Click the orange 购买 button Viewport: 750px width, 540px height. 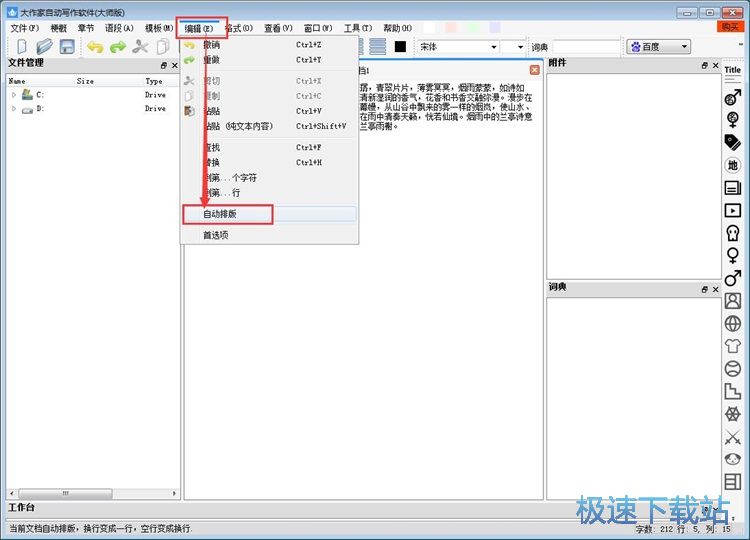coord(730,27)
